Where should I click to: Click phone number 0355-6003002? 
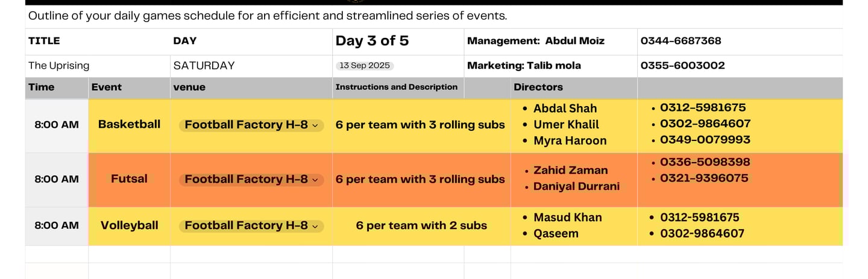(x=682, y=66)
